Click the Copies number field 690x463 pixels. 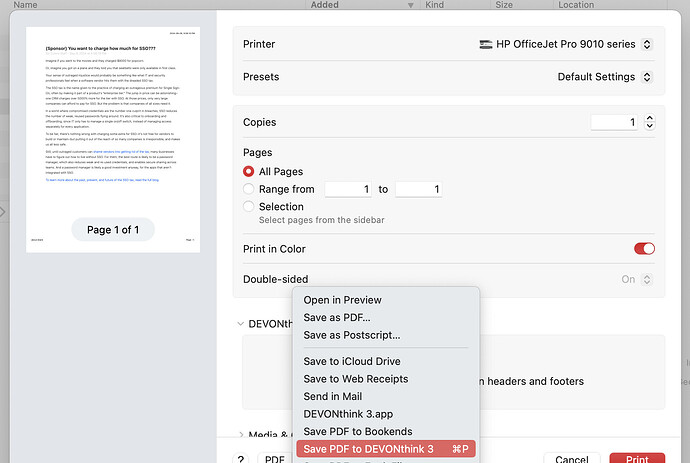tap(614, 122)
